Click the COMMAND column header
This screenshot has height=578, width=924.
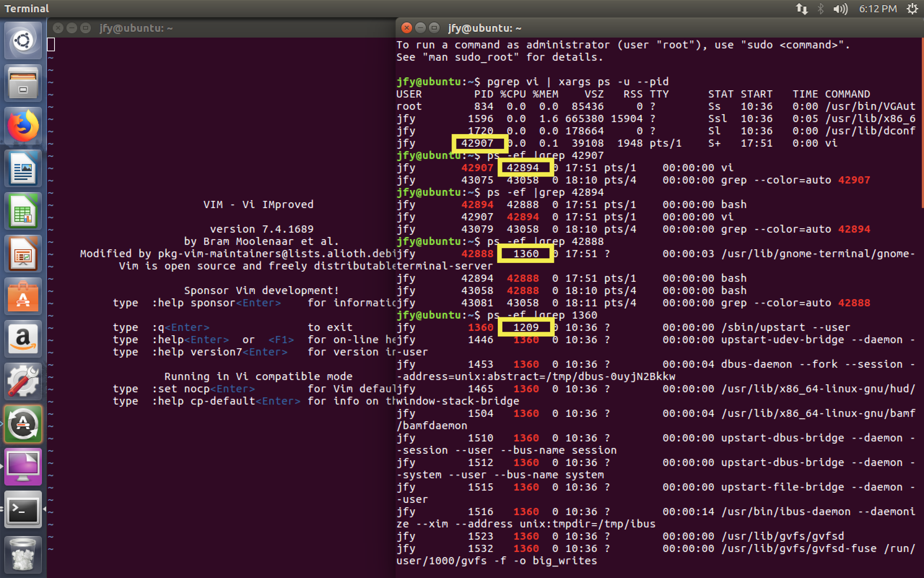847,94
